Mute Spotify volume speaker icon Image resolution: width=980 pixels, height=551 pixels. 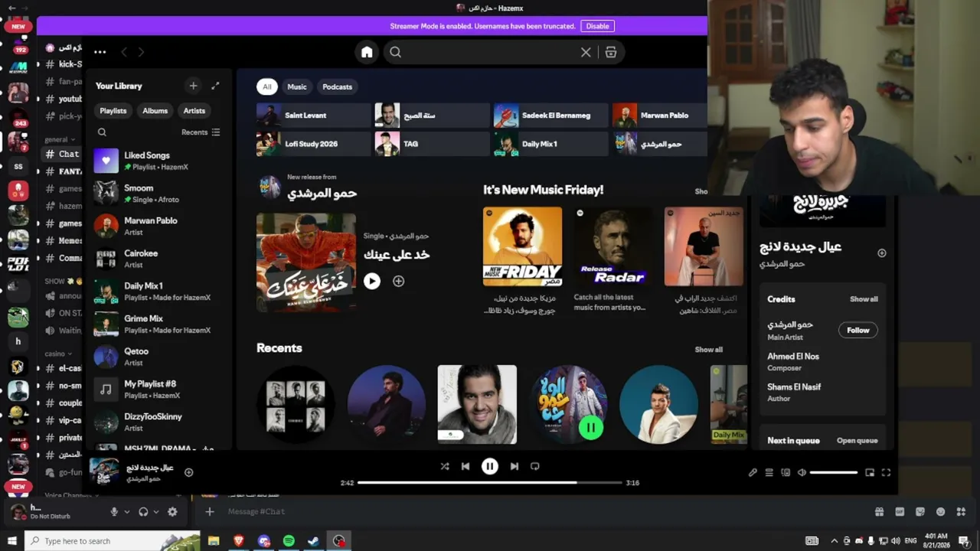(802, 472)
